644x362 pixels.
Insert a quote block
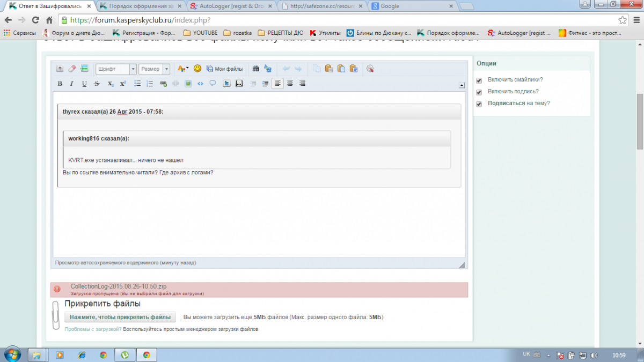[x=213, y=84]
